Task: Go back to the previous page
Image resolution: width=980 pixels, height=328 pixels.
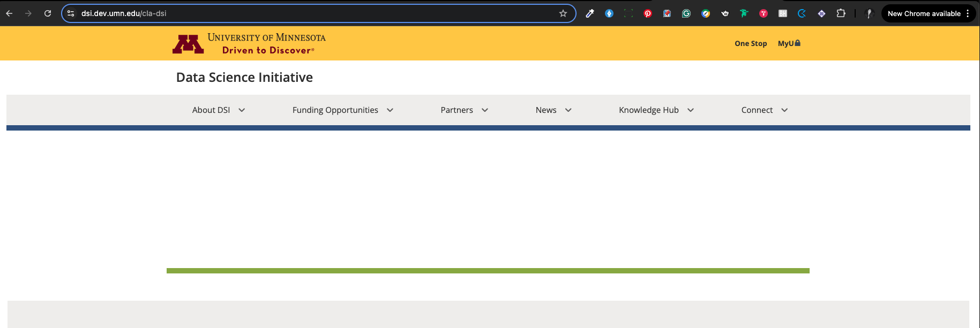Action: pos(9,13)
